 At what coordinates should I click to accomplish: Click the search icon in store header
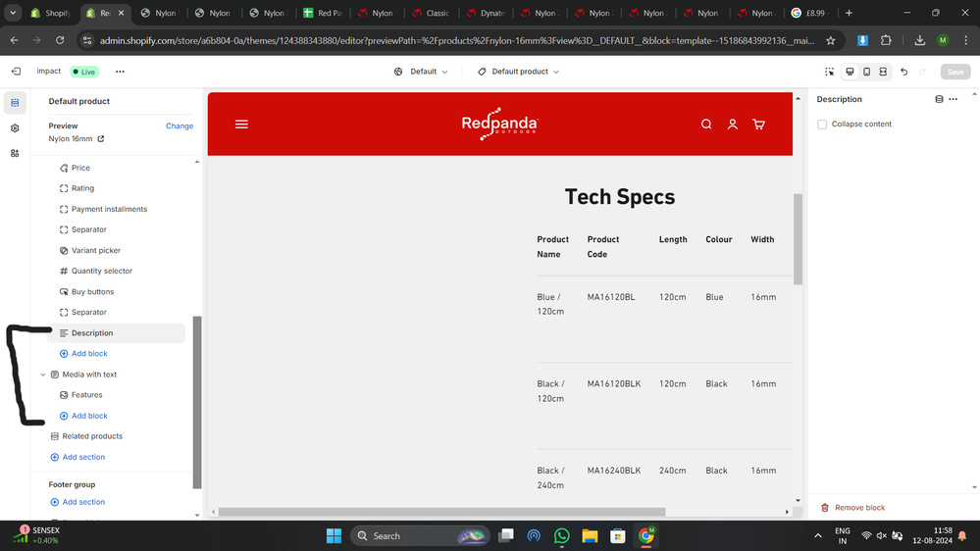pyautogui.click(x=705, y=125)
